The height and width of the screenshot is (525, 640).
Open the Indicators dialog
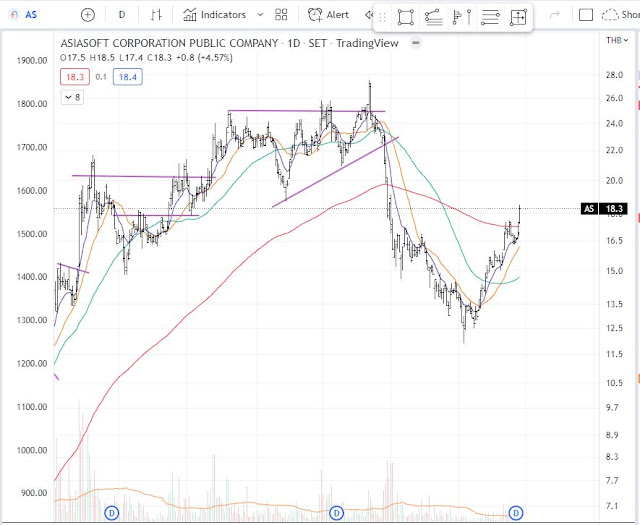[x=214, y=15]
